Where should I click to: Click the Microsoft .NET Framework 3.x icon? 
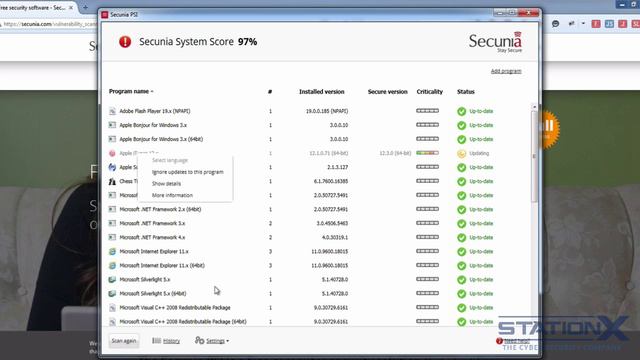(112, 223)
